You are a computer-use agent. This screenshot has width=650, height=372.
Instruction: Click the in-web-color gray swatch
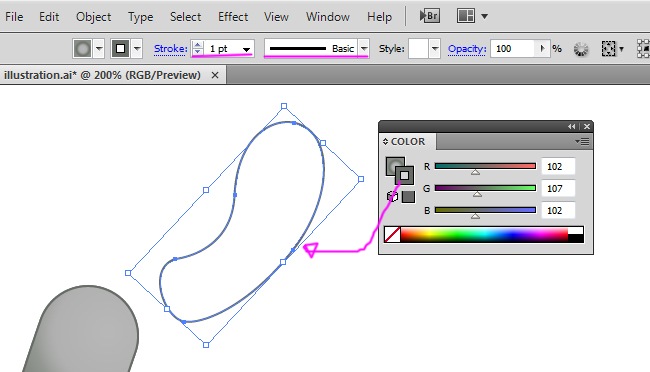pos(408,197)
